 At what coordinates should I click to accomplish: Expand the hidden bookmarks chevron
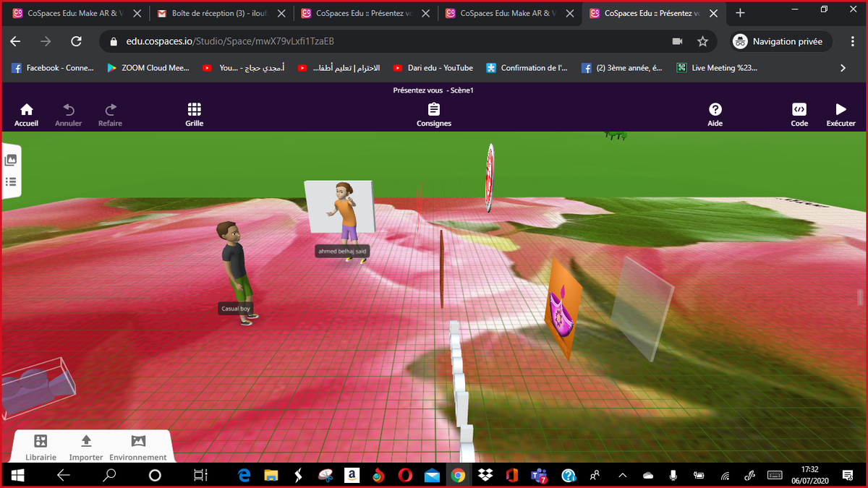pyautogui.click(x=843, y=68)
